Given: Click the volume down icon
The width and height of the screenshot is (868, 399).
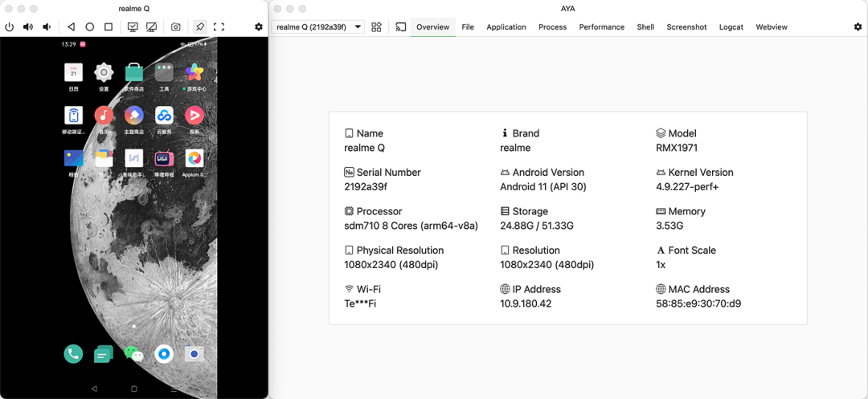Looking at the screenshot, I should (47, 27).
